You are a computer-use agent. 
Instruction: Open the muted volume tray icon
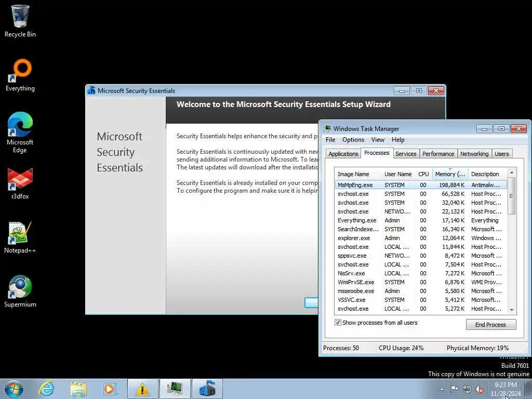480,389
